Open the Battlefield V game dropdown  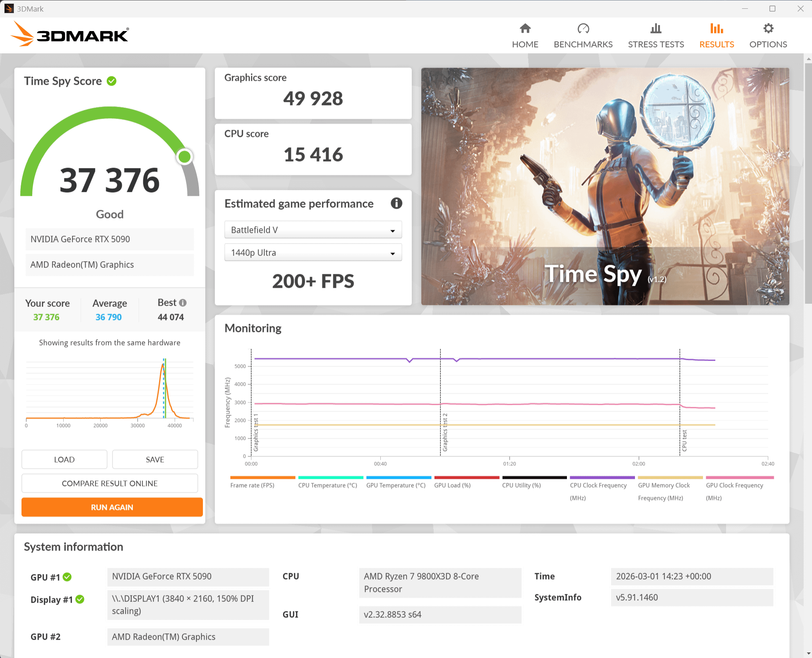click(x=313, y=230)
